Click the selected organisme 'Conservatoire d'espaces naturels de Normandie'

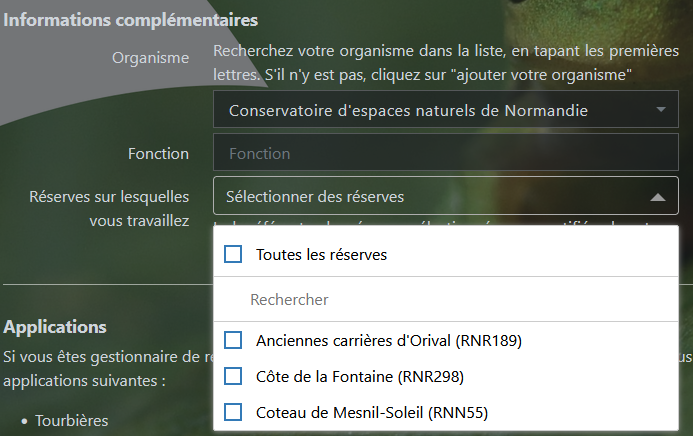(408, 110)
